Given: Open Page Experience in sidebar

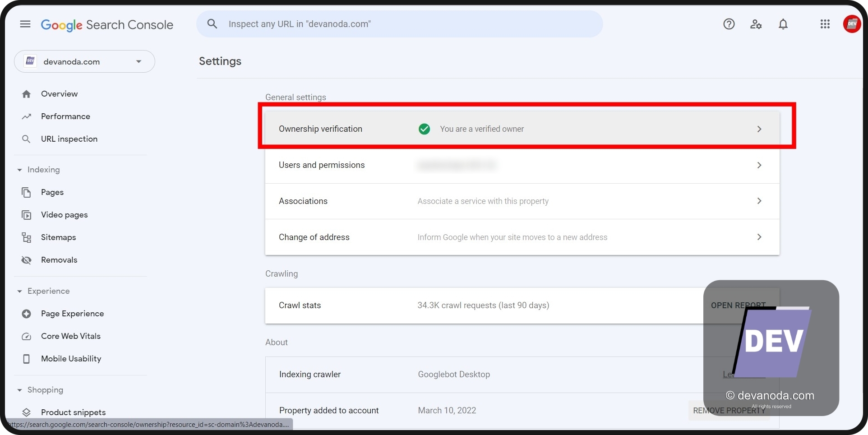Looking at the screenshot, I should [x=72, y=314].
